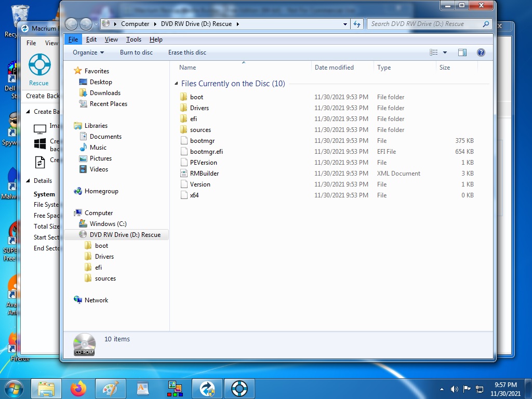
Task: Open Desktop in navigation pane
Action: [x=101, y=82]
